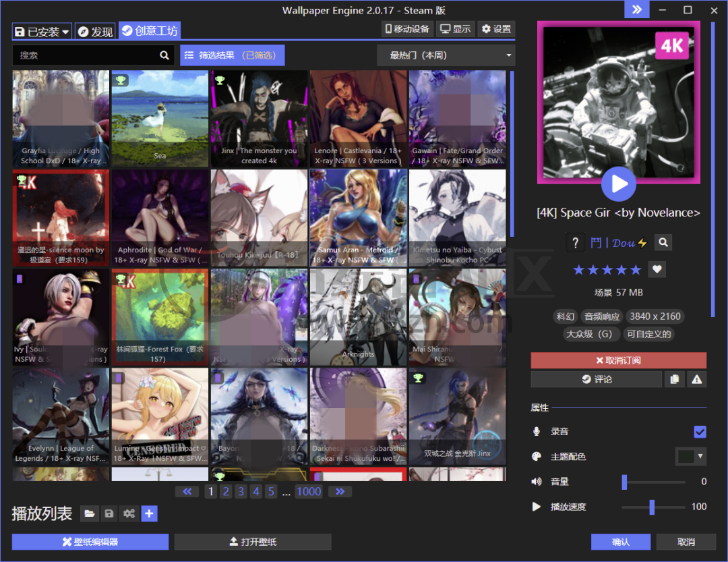
Task: Cancel with the 取消 button
Action: (x=686, y=542)
